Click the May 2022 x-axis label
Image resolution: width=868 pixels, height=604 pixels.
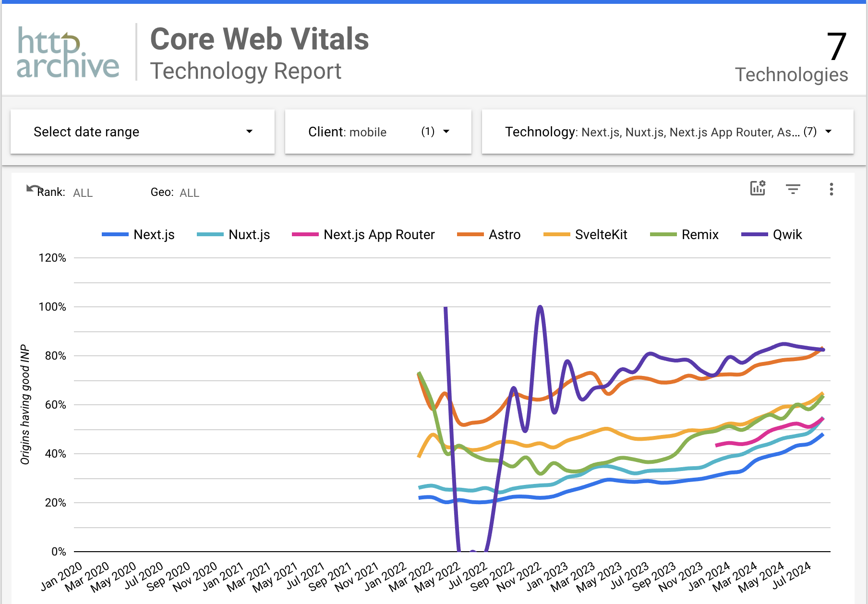click(x=438, y=576)
